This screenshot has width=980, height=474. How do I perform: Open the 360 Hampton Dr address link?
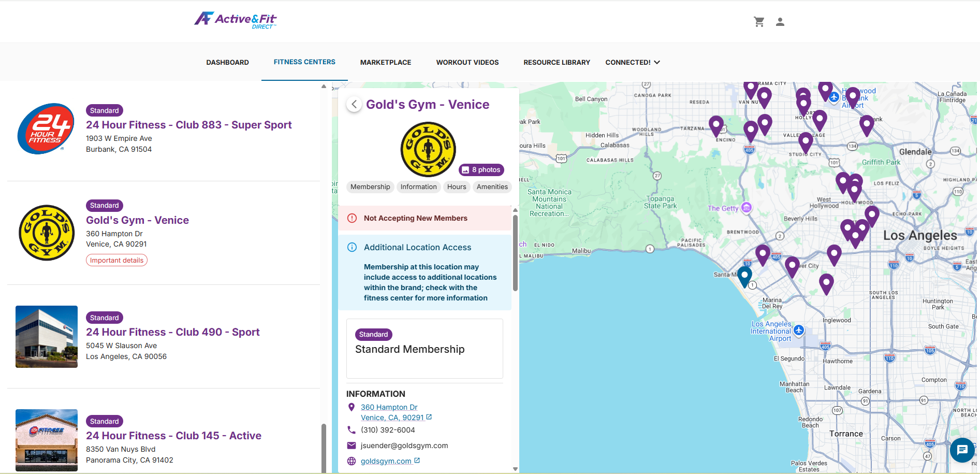(392, 412)
